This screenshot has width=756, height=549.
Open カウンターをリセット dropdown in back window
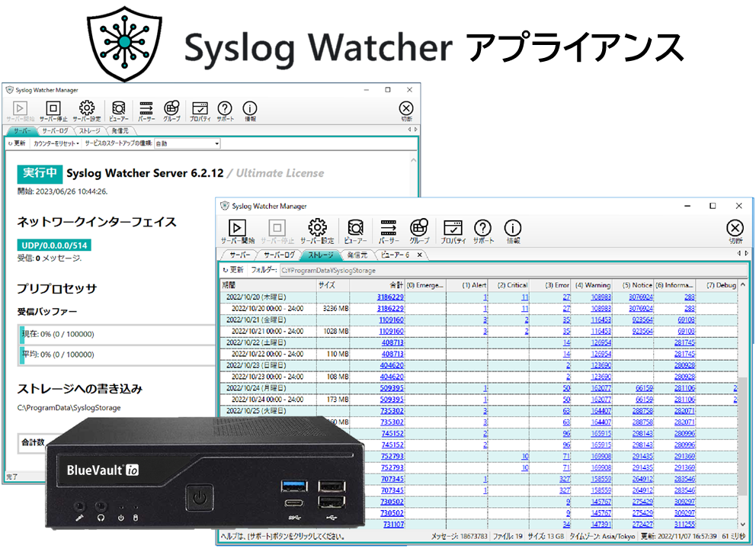tap(56, 143)
